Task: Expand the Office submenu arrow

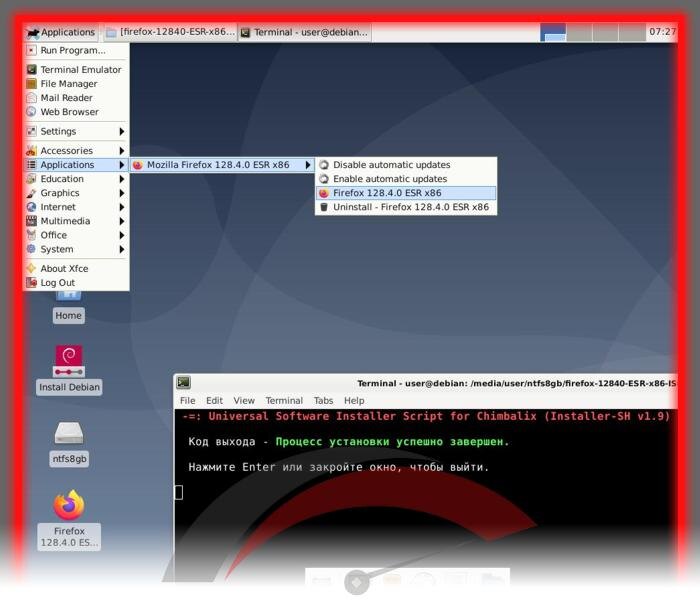Action: (121, 235)
